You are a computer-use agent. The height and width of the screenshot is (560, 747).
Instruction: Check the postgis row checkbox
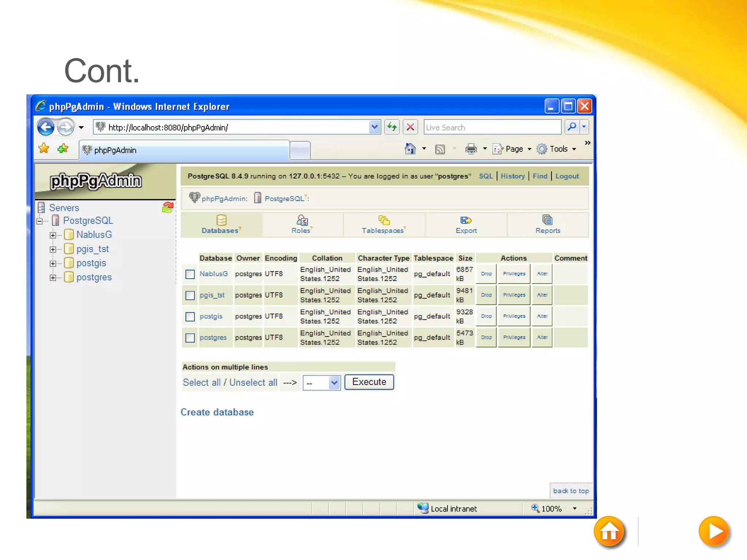point(190,316)
